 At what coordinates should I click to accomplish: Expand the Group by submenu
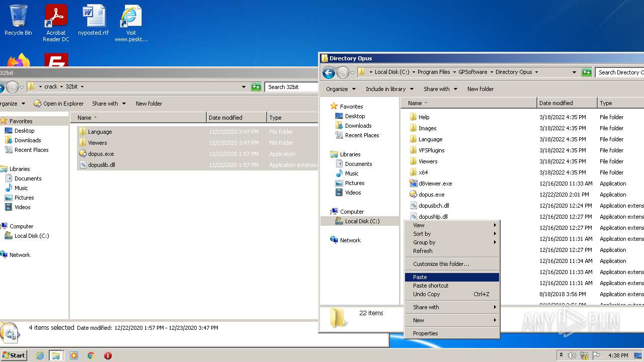pos(452,242)
